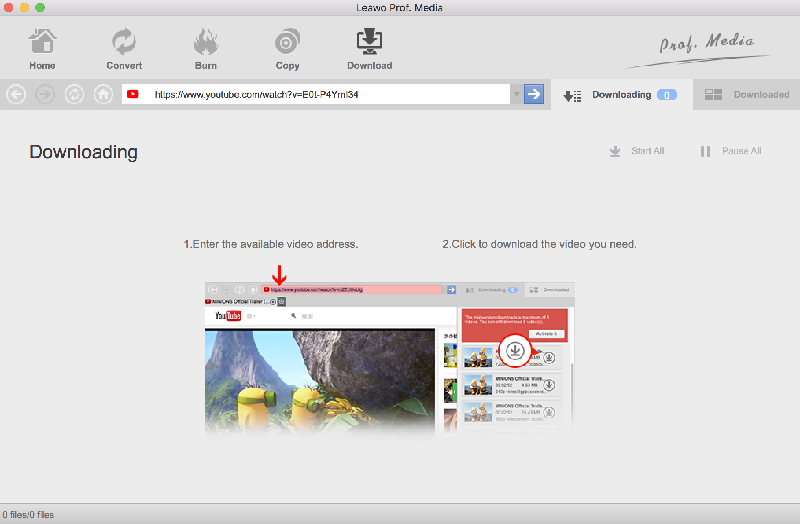The image size is (800, 524).
Task: Click the YouTube favicon in address bar
Action: (x=133, y=94)
